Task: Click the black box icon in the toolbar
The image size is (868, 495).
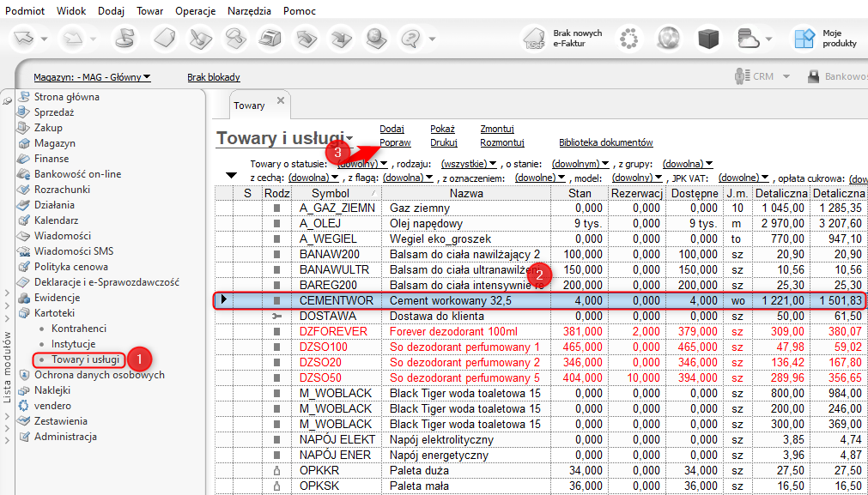Action: (707, 39)
